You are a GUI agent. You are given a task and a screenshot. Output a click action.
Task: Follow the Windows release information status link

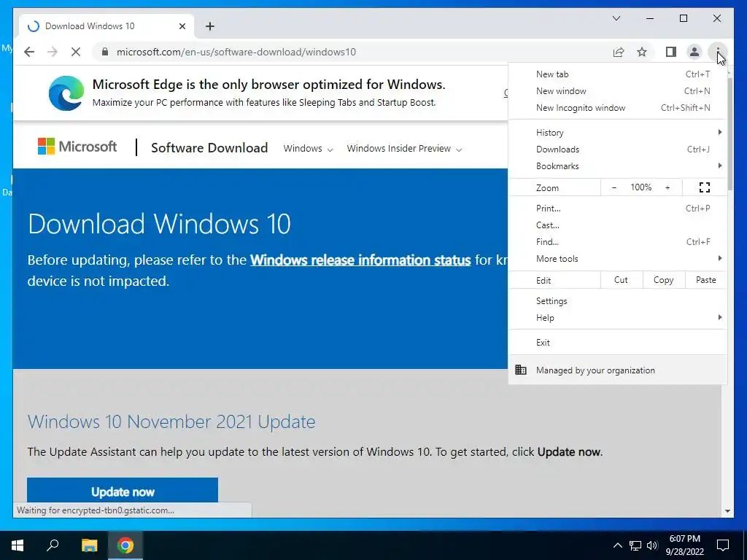click(x=360, y=260)
